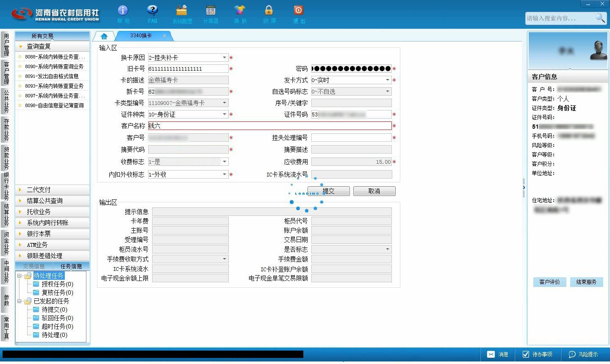
Task: Select 结算业务 side tab
Action: click(6, 215)
